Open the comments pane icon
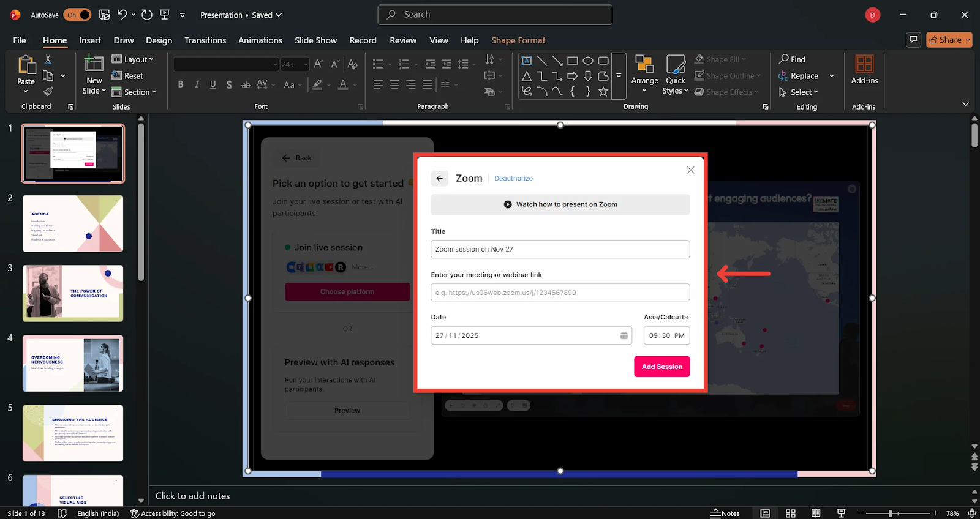Image resolution: width=980 pixels, height=519 pixels. pyautogui.click(x=913, y=40)
